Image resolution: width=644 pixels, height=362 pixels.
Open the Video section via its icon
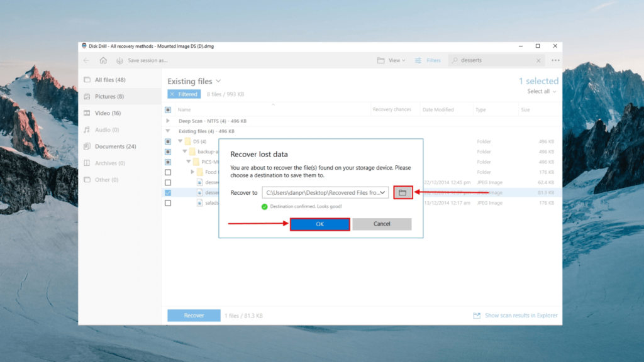pyautogui.click(x=86, y=113)
